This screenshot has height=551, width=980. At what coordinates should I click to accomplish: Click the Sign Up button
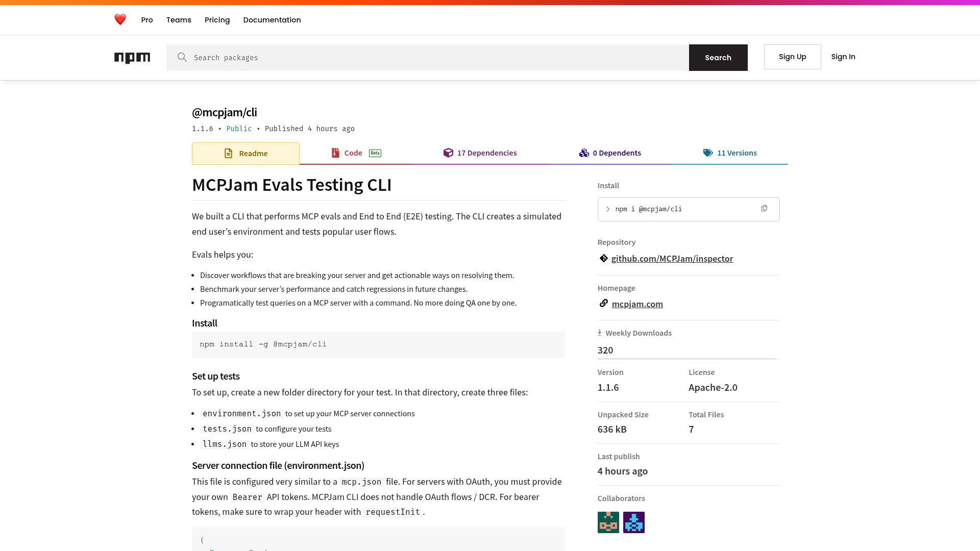tap(792, 57)
